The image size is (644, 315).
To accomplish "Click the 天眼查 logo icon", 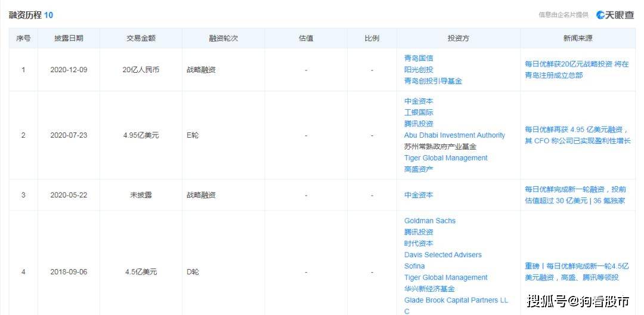I will (x=615, y=15).
